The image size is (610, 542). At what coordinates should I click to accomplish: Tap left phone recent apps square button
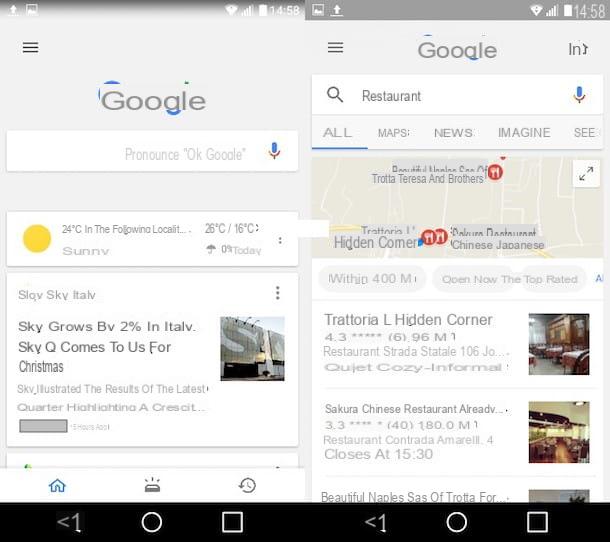tap(233, 522)
